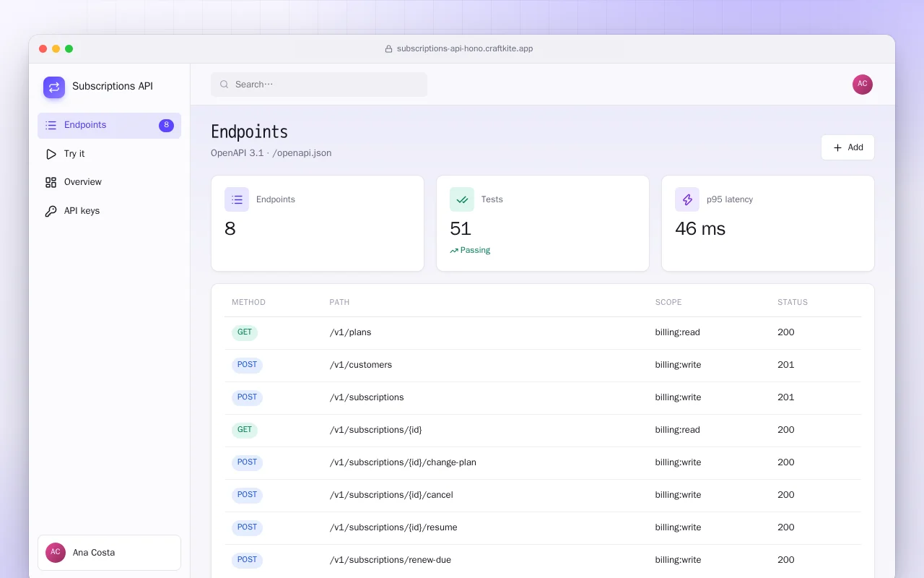Click the Subscriptions API logo icon

pyautogui.click(x=54, y=87)
